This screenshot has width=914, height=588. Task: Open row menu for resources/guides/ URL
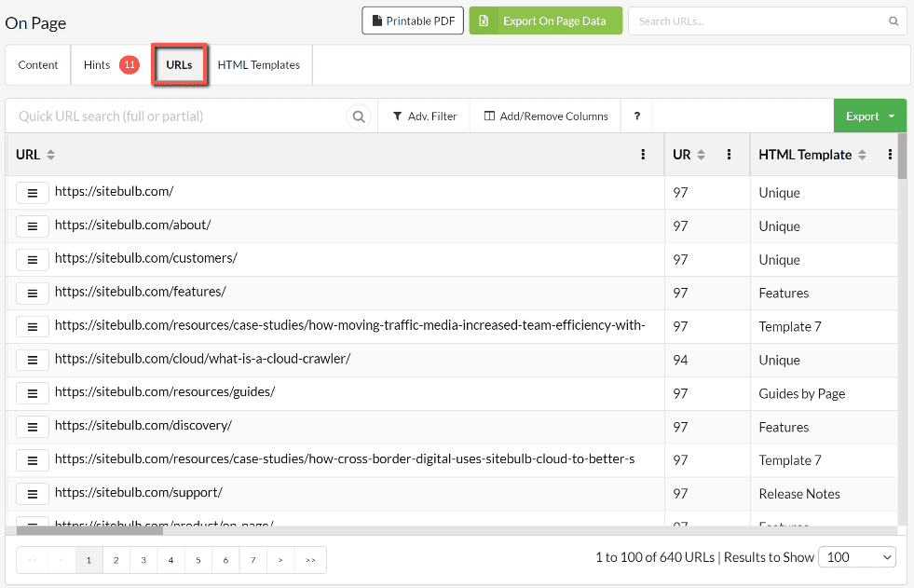pyautogui.click(x=32, y=394)
